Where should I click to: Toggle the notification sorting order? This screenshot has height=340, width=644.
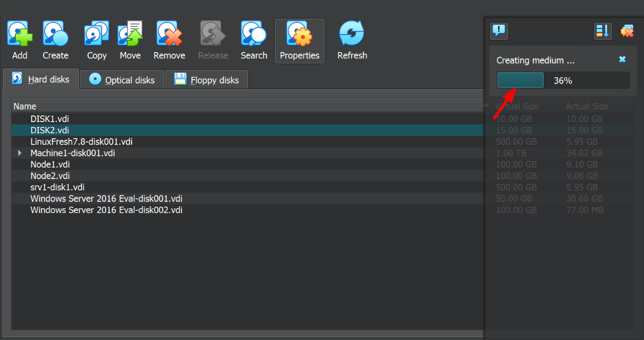[x=603, y=31]
